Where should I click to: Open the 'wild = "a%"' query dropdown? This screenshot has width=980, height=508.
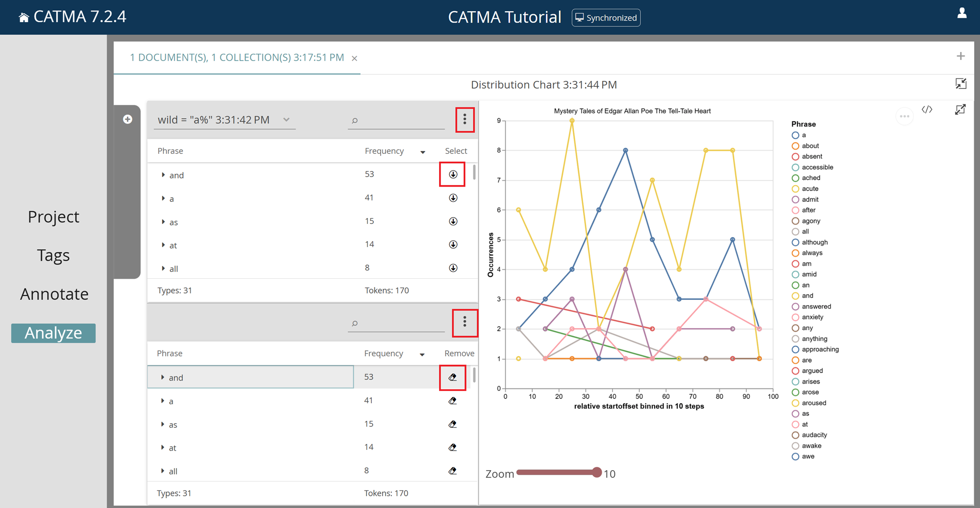[x=287, y=120]
